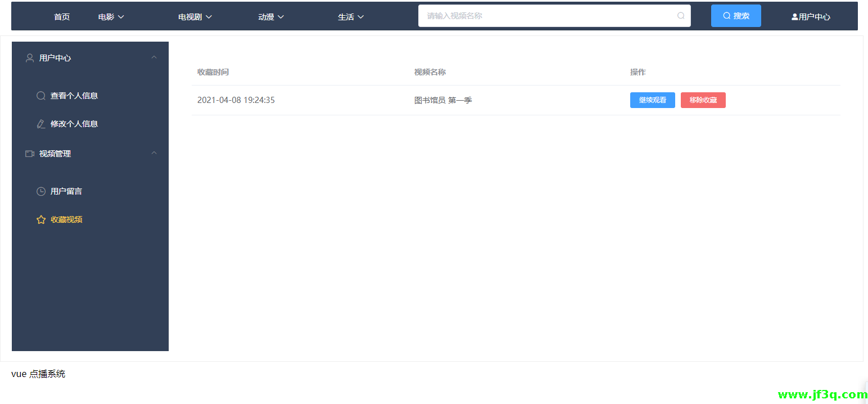The width and height of the screenshot is (868, 404).
Task: Click the person icon beside 用户中心 sidebar
Action: click(30, 58)
